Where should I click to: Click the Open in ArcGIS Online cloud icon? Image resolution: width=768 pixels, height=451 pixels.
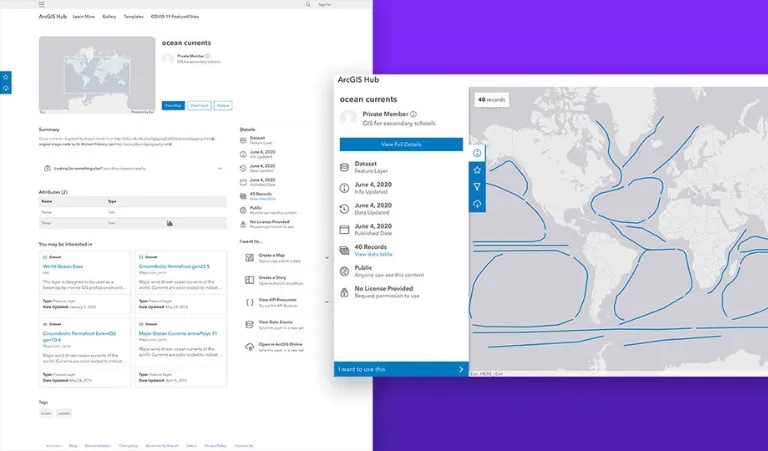(249, 347)
